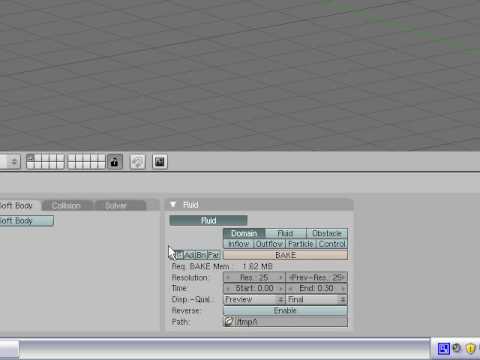Image resolution: width=480 pixels, height=360 pixels.
Task: Collapse the Fluid panel triangle
Action: coord(173,204)
